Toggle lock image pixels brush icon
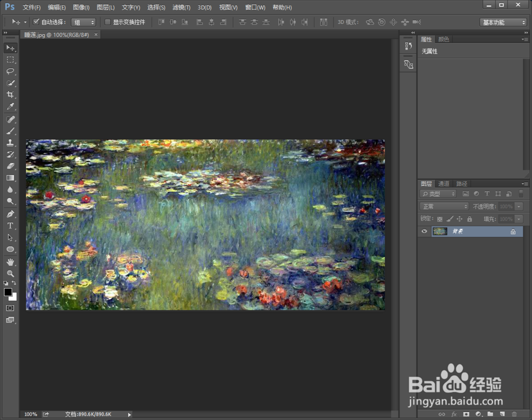Image resolution: width=532 pixels, height=420 pixels. [450, 219]
